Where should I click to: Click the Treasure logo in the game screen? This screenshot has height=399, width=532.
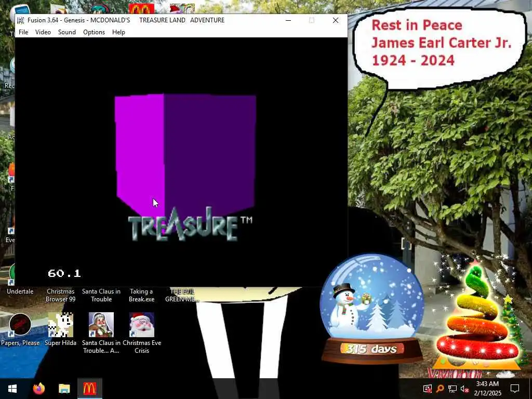(190, 224)
